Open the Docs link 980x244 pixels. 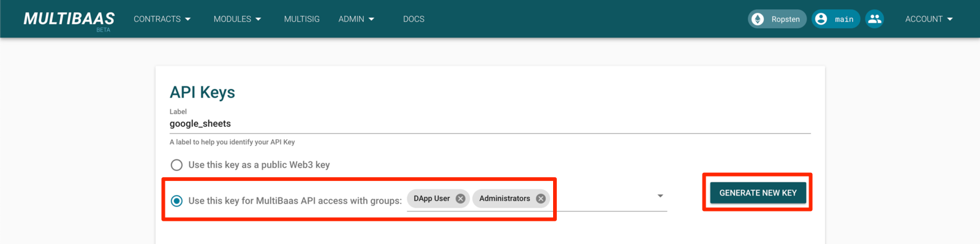click(x=414, y=19)
